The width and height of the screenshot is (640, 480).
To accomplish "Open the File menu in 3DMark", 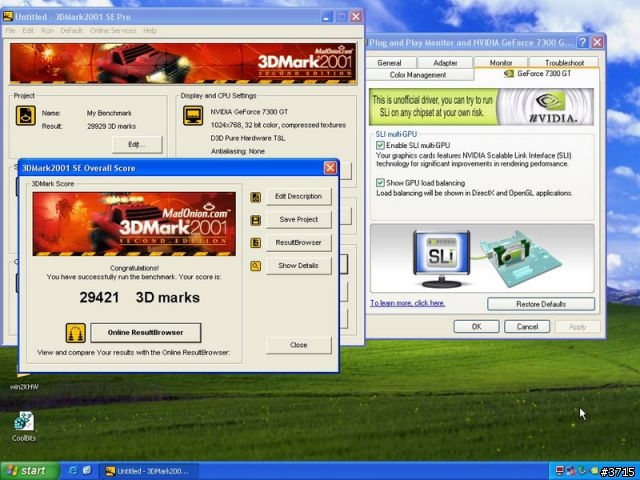I will (x=10, y=31).
